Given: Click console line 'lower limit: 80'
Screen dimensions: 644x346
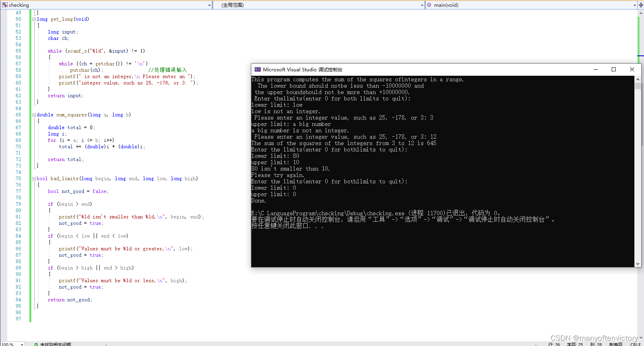Looking at the screenshot, I should [x=275, y=156].
